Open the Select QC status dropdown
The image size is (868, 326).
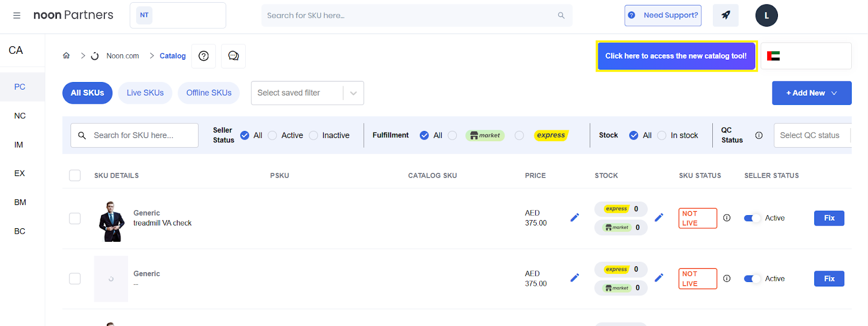[x=812, y=135]
